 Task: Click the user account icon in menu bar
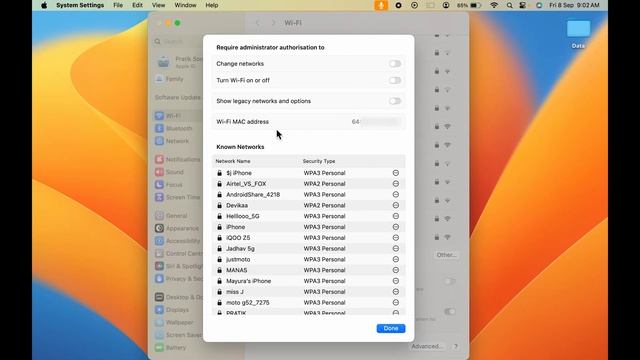pos(446,5)
